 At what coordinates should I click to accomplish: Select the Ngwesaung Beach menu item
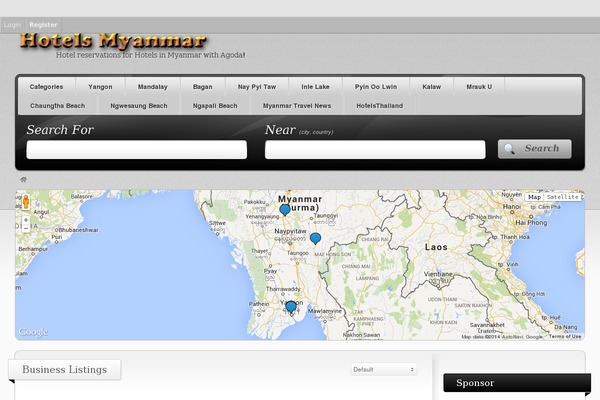coord(139,106)
